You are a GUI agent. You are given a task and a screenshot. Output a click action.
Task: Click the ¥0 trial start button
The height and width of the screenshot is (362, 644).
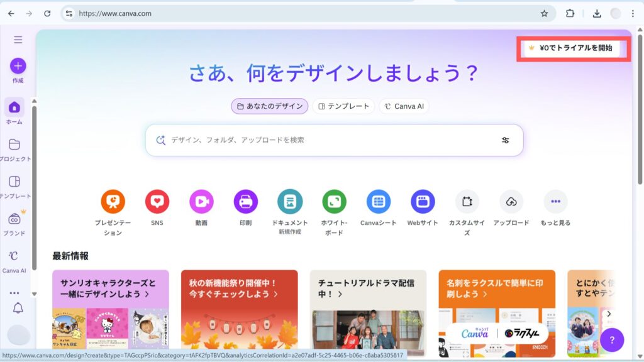point(572,48)
